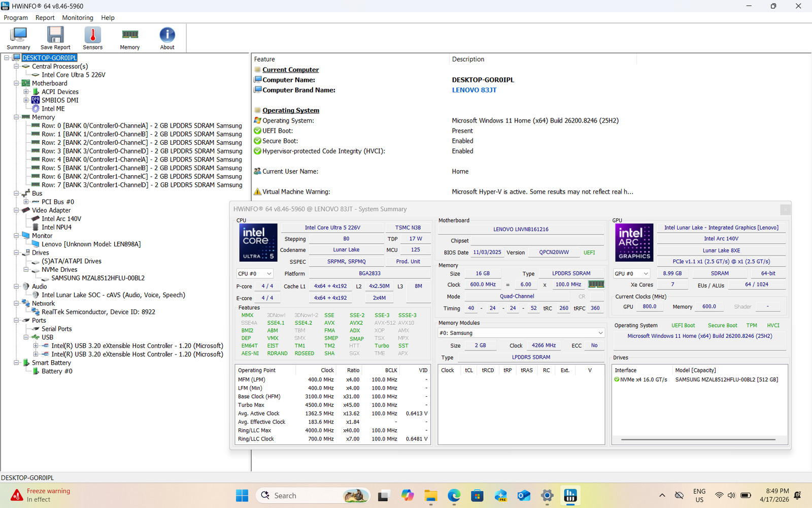This screenshot has height=508, width=812.
Task: Click the Intel Arc Graphics logo
Action: tap(634, 242)
